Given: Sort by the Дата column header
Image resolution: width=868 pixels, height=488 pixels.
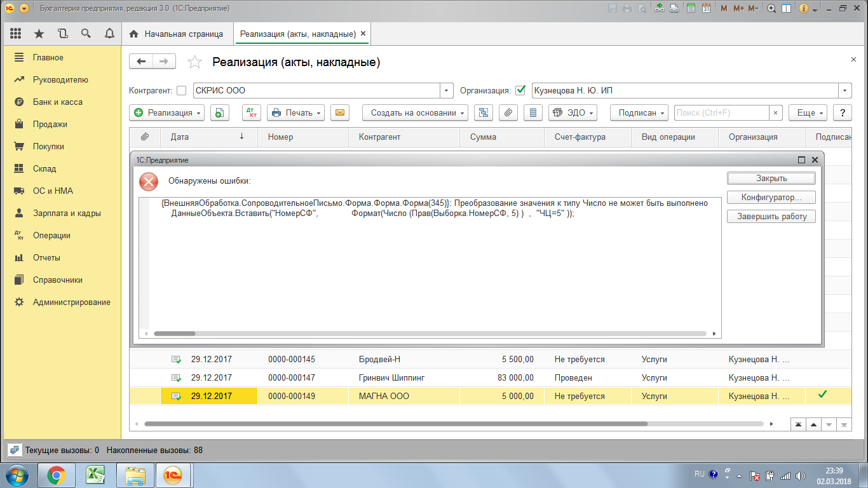Looking at the screenshot, I should tap(209, 137).
